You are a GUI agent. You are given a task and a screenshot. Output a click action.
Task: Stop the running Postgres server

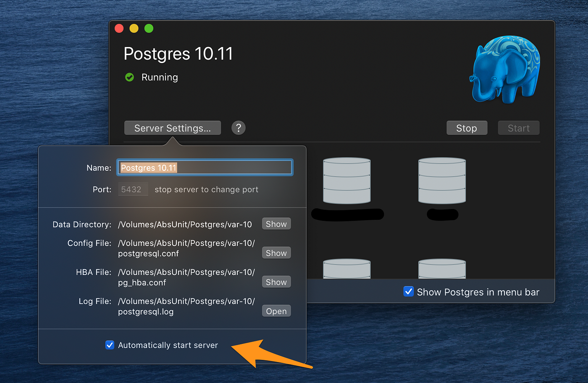[x=467, y=128]
